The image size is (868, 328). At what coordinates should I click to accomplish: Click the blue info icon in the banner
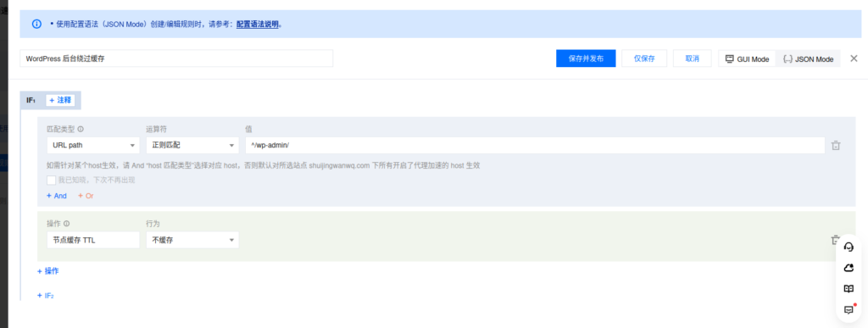tap(37, 25)
